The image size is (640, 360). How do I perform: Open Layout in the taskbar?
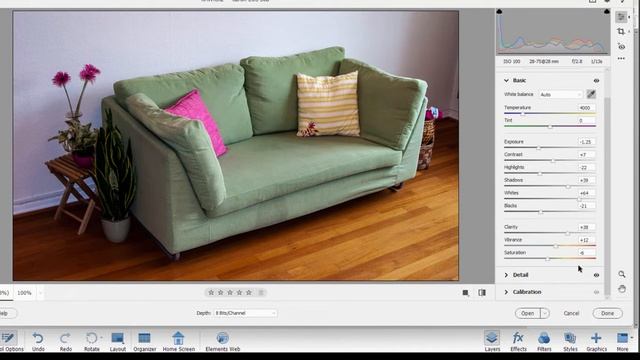(118, 341)
